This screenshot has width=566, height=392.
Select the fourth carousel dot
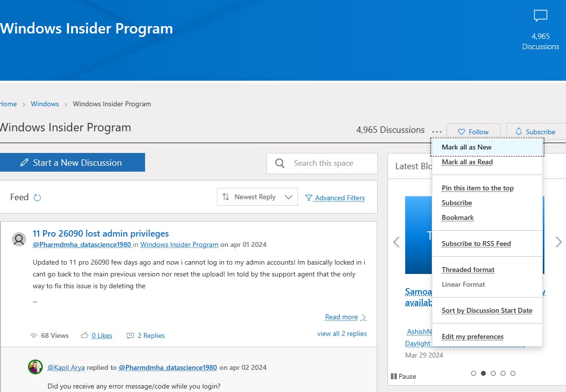(503, 373)
